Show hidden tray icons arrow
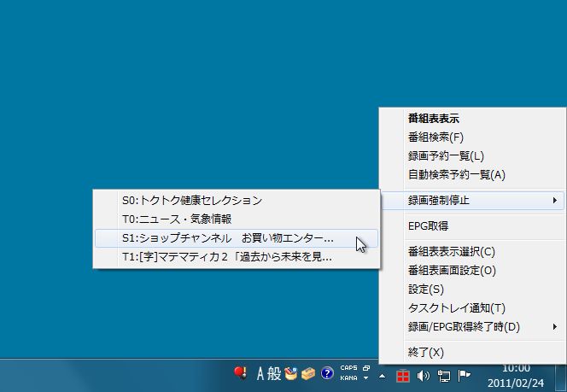Image resolution: width=567 pixels, height=392 pixels. 382,376
